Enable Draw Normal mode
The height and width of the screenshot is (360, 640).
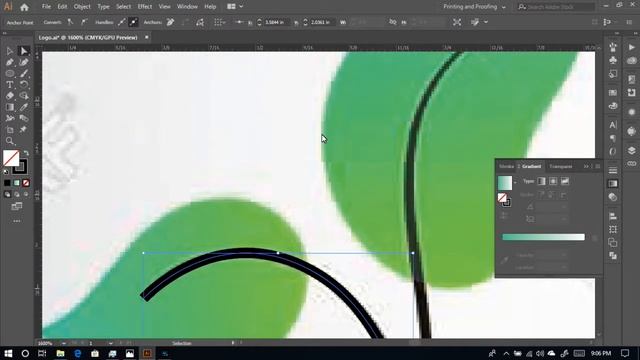tap(7, 195)
